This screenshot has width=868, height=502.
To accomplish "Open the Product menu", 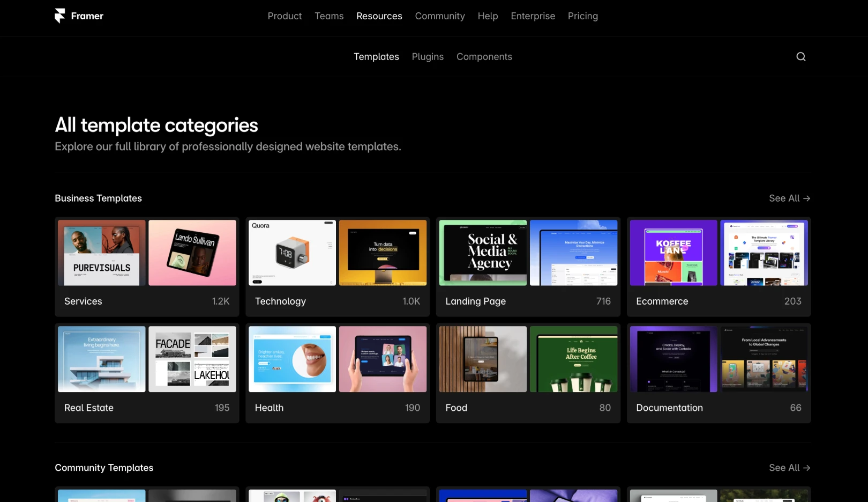I will click(x=285, y=16).
